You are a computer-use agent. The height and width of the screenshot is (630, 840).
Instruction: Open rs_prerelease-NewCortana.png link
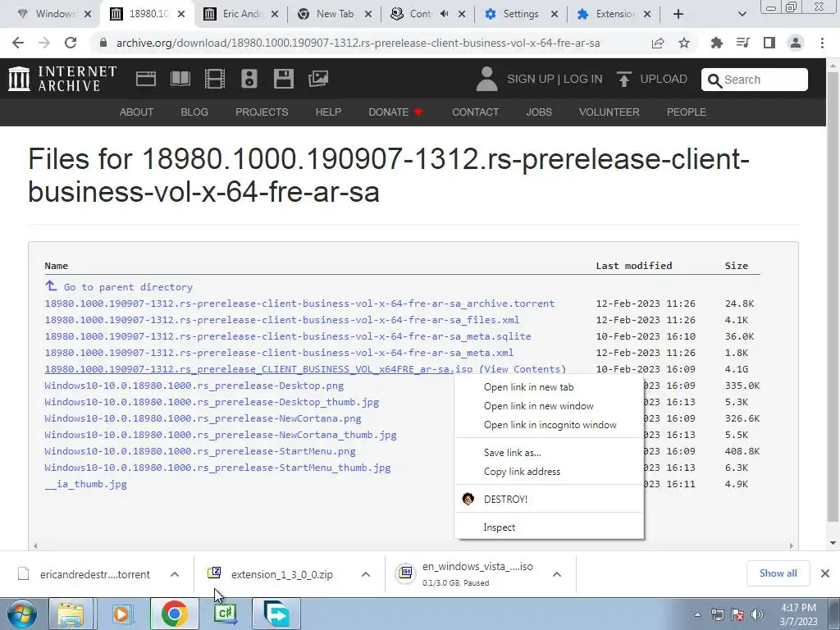pyautogui.click(x=203, y=418)
